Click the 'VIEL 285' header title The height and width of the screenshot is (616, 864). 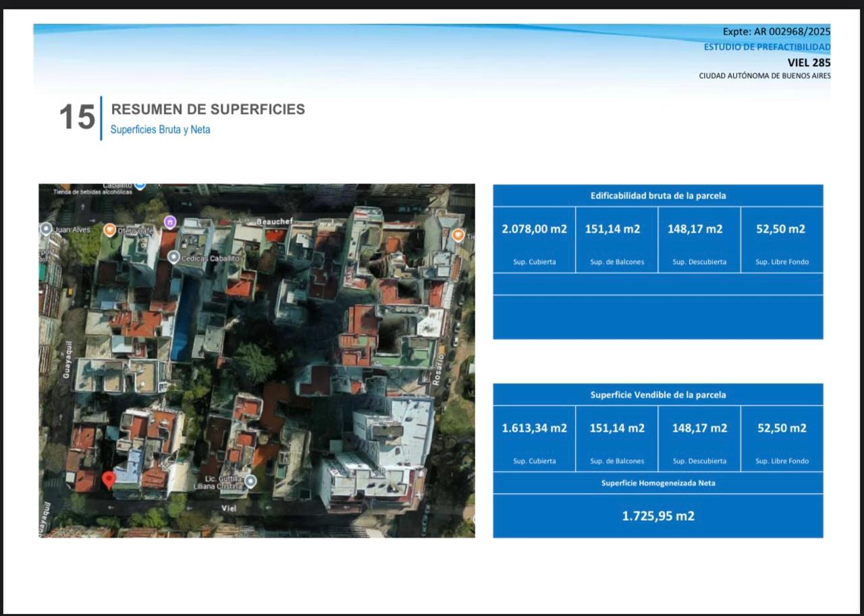coord(809,62)
